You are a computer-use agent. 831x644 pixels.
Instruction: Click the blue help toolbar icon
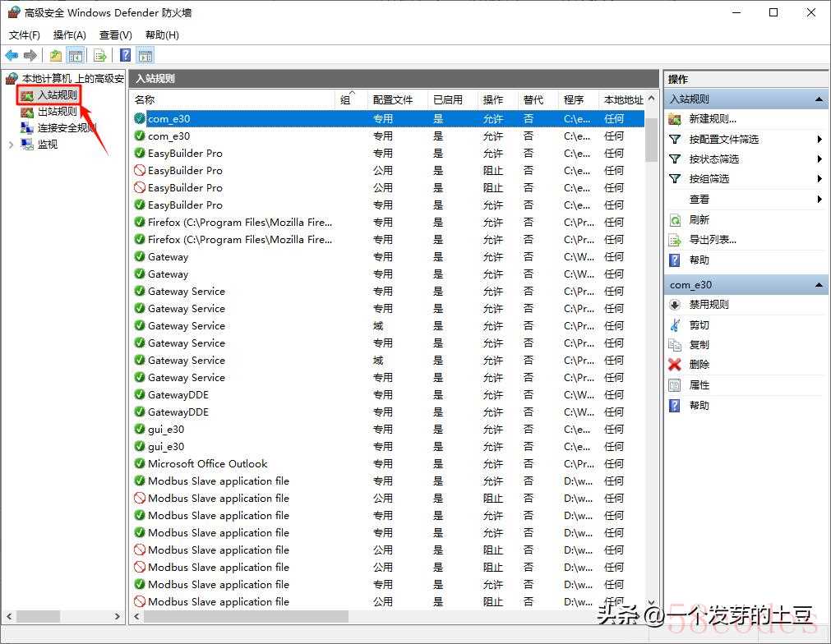point(125,56)
